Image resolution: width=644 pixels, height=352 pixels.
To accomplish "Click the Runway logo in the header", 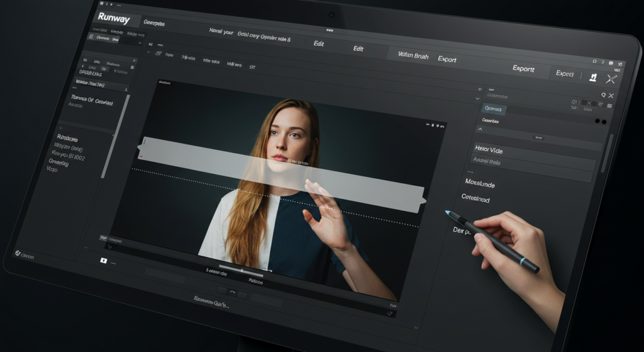I will (113, 19).
